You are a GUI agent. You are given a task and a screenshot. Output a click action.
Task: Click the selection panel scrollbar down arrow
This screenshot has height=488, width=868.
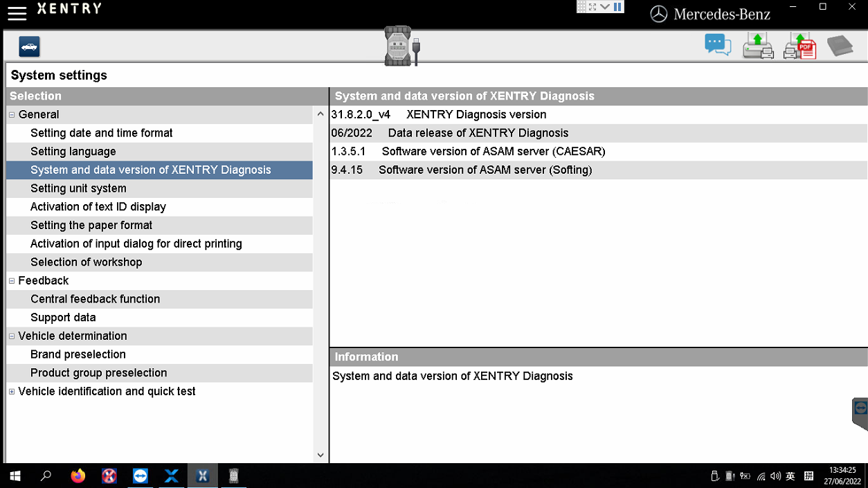(x=320, y=455)
